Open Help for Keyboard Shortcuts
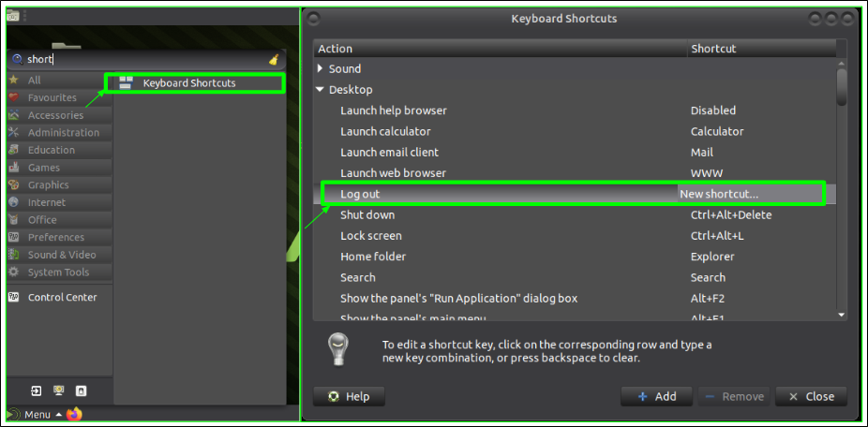This screenshot has width=868, height=427. pos(349,397)
